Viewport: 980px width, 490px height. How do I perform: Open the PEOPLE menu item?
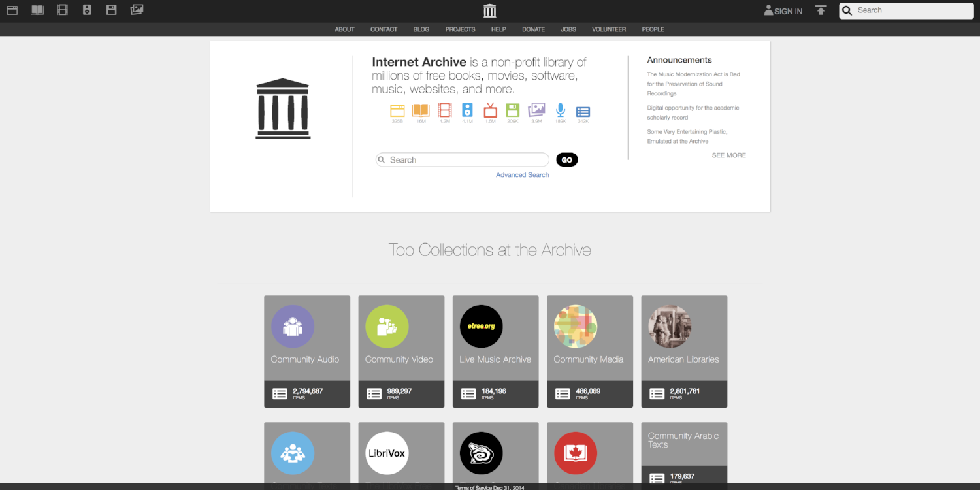(x=653, y=29)
